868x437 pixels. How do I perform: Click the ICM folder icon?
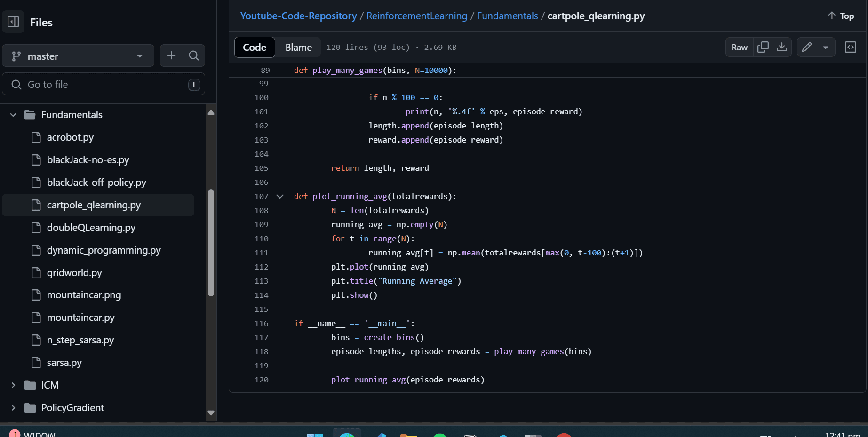[30, 385]
